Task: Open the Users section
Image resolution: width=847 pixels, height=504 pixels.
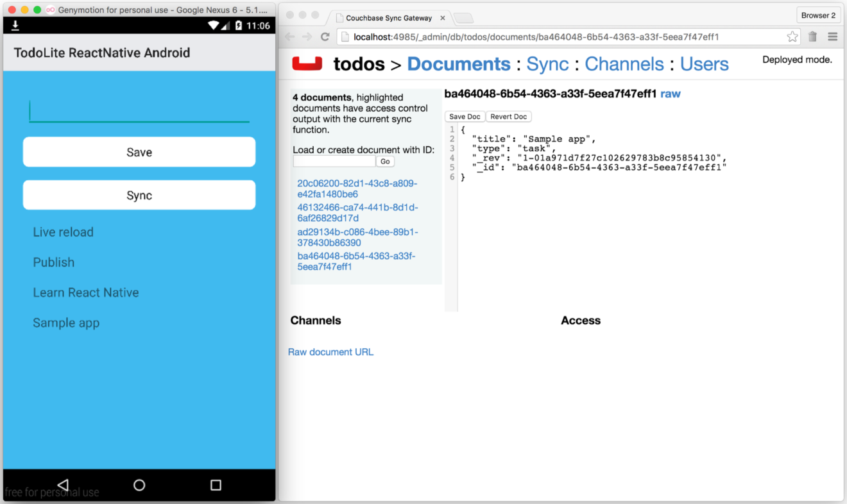Action: pos(704,64)
